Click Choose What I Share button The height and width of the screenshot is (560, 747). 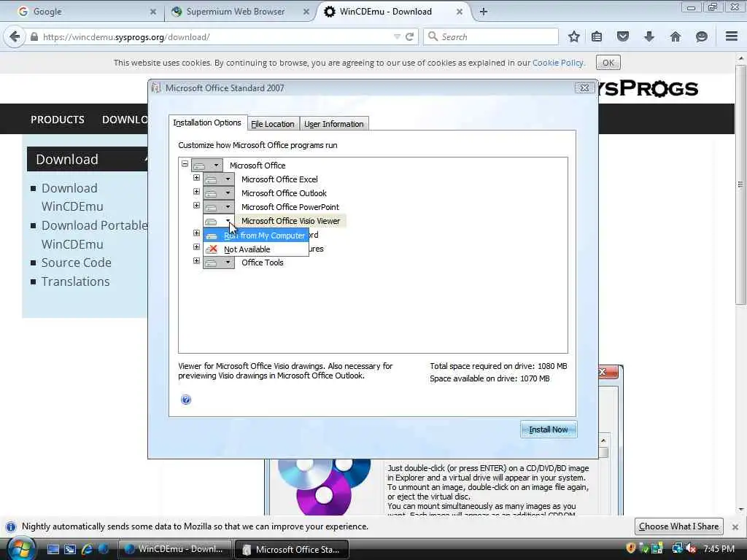(x=679, y=526)
